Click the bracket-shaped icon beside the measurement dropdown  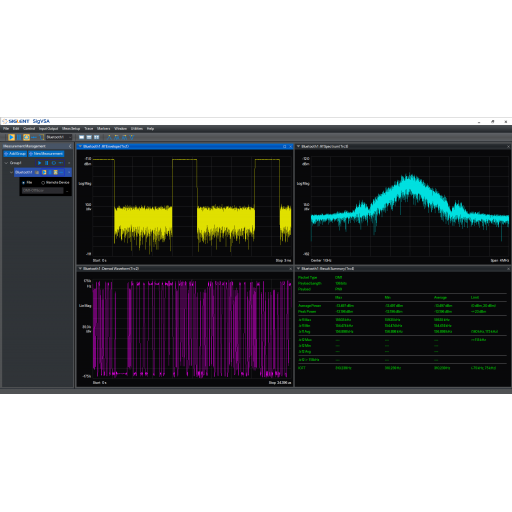click(x=42, y=137)
